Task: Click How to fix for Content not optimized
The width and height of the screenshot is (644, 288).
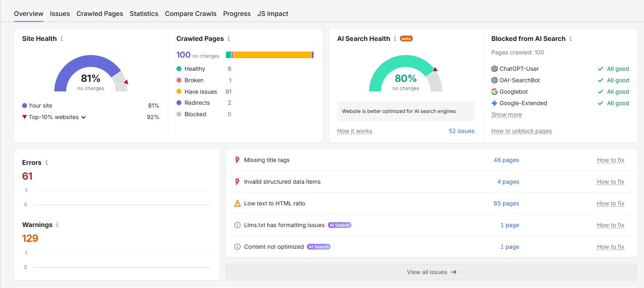Action: pos(610,247)
